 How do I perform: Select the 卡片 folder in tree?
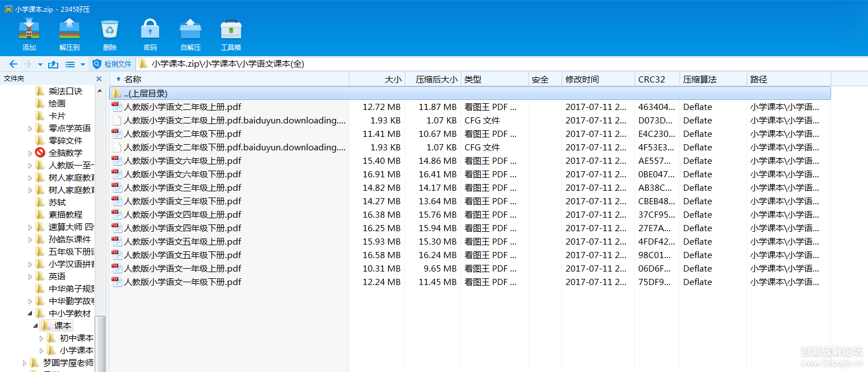point(57,116)
